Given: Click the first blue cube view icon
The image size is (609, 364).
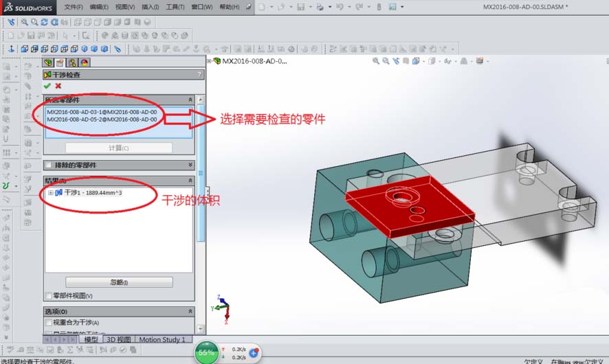Looking at the screenshot, I should point(25,49).
